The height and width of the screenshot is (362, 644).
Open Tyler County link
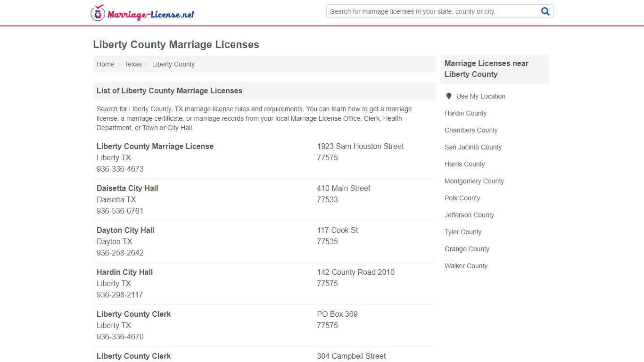(x=463, y=232)
